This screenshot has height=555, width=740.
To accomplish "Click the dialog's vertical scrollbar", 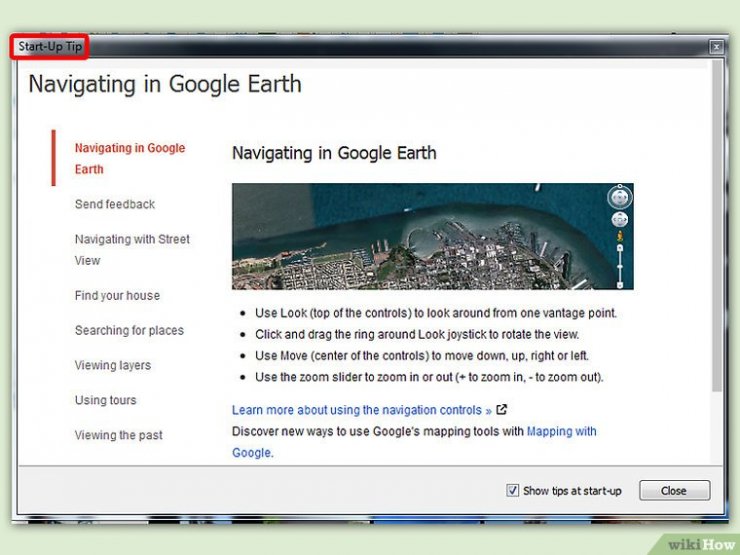I will (x=717, y=226).
